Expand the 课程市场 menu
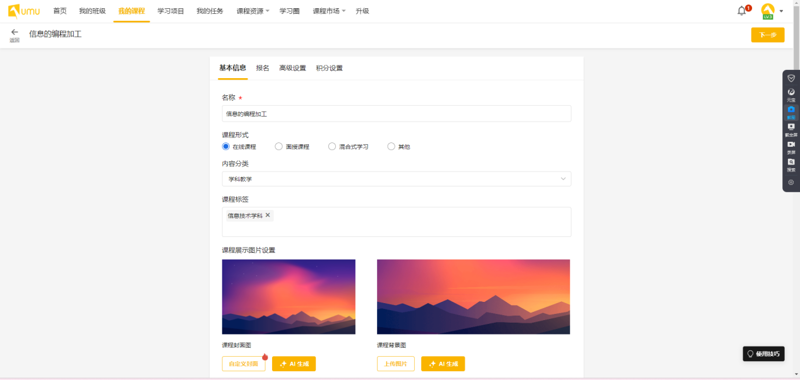Viewport: 800px width, 380px height. (329, 11)
